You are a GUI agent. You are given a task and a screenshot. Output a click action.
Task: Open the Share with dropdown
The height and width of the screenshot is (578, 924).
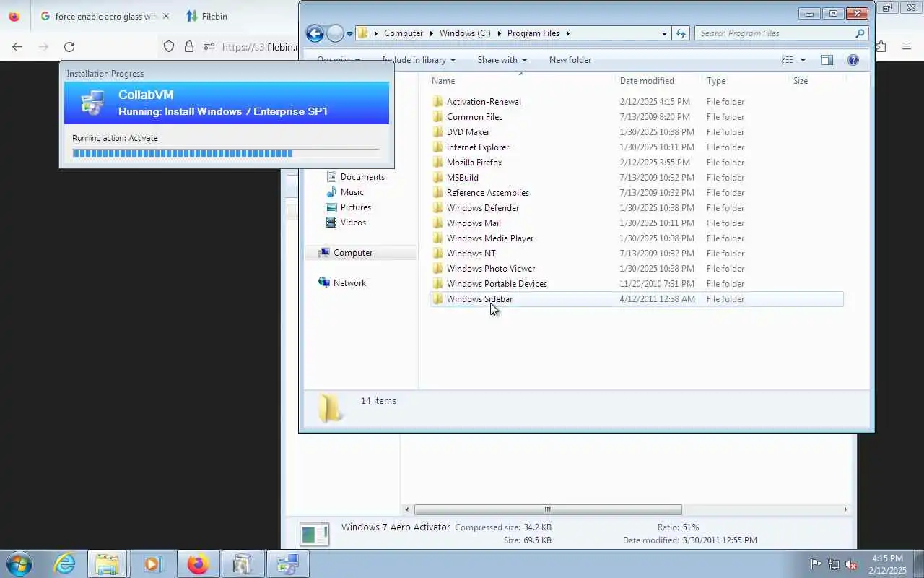[502, 60]
